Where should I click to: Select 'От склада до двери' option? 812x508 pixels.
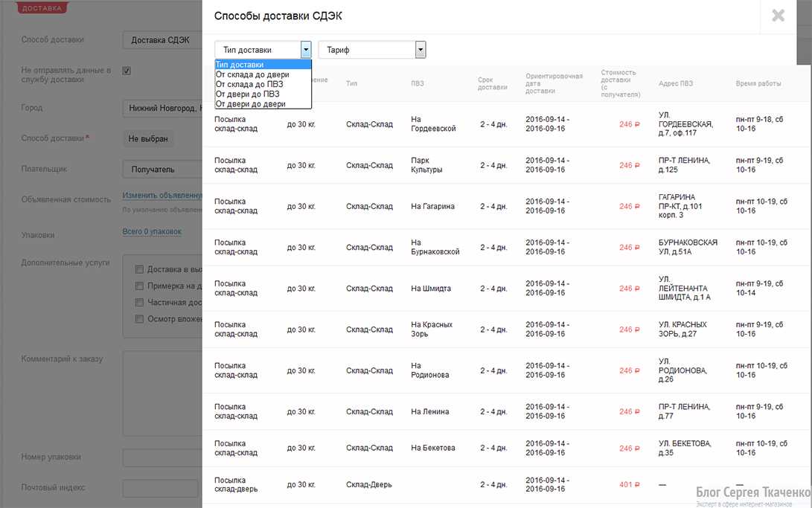click(x=252, y=74)
